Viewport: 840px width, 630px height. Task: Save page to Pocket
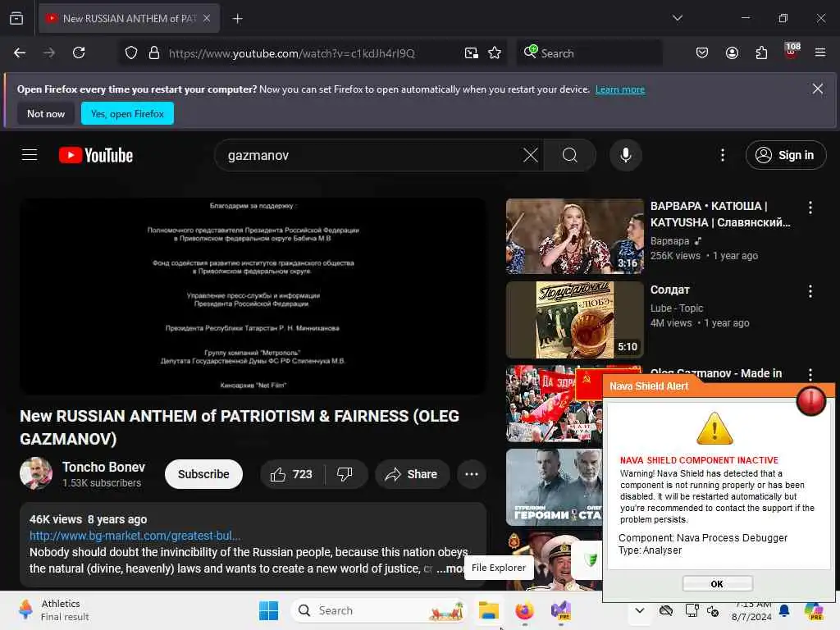pos(702,52)
